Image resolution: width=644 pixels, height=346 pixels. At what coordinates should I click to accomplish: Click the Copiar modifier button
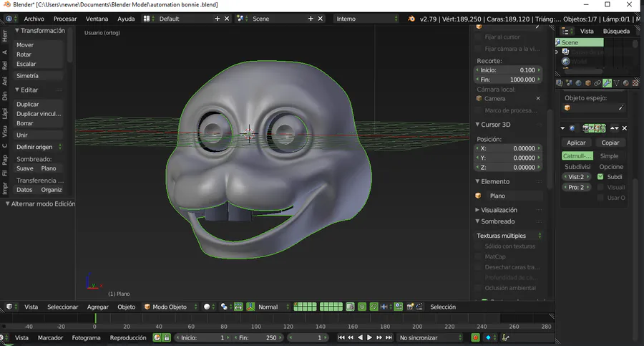pyautogui.click(x=610, y=143)
